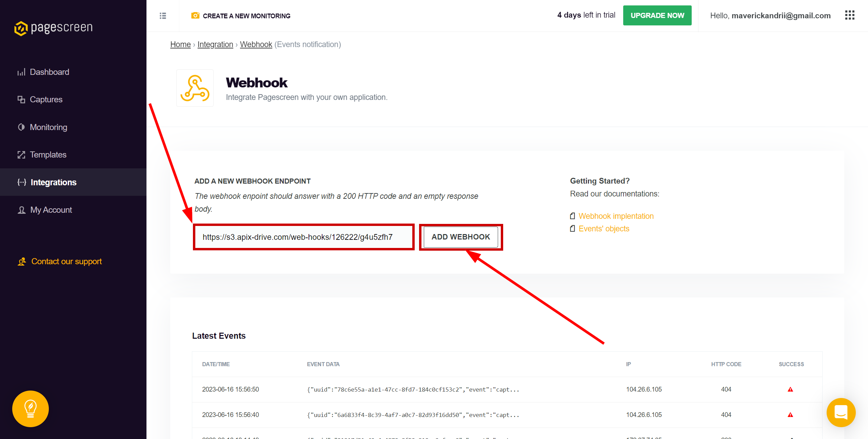Click the DATE/TIME column header
Image resolution: width=868 pixels, height=439 pixels.
coord(216,364)
